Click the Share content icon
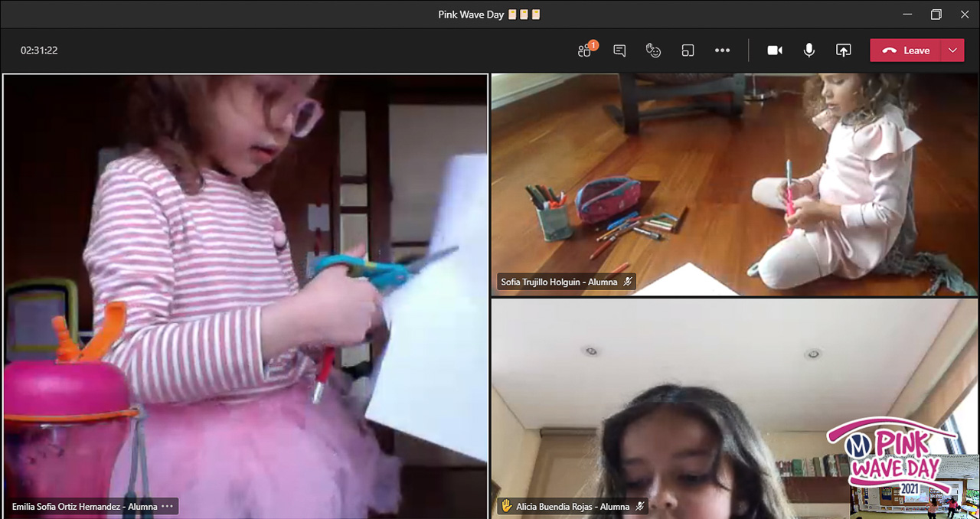The height and width of the screenshot is (519, 980). 843,51
